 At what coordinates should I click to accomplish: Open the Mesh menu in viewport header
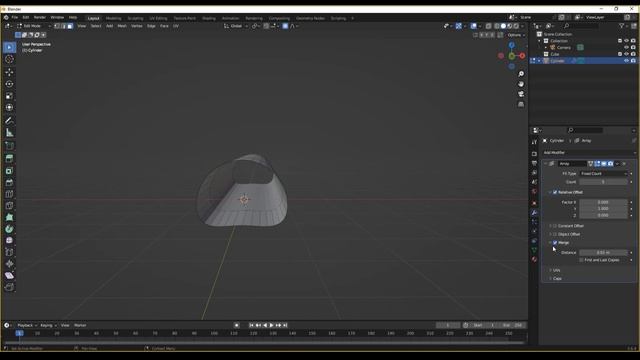pos(122,26)
